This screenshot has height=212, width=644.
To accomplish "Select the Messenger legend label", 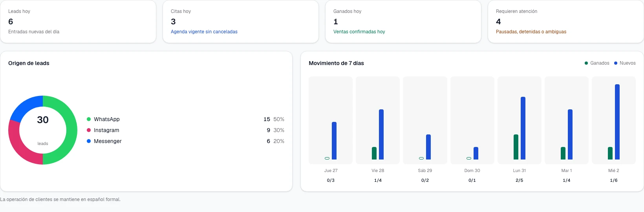I will pos(108,141).
